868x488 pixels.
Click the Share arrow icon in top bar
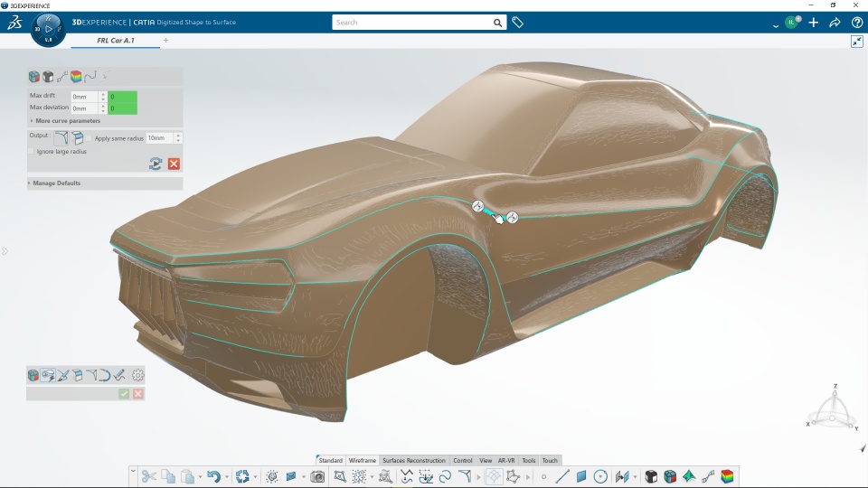835,23
